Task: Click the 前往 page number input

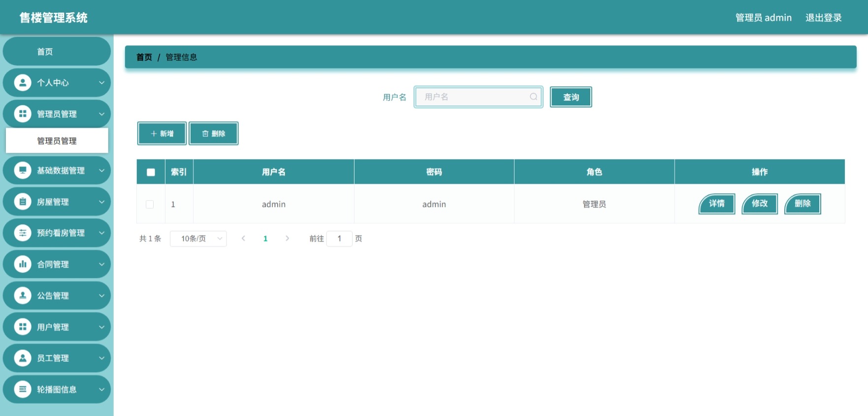Action: [x=339, y=239]
